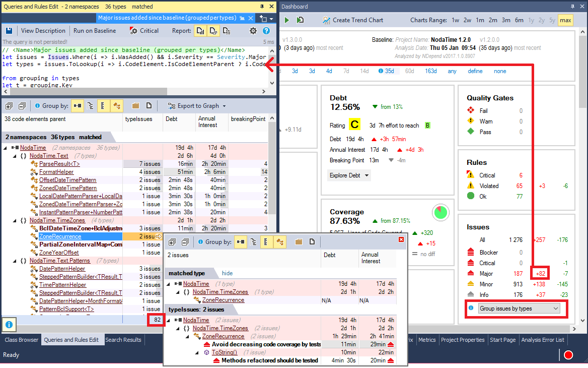Click the page icon in the issues popup toolbar
Screen dimensions: 588x368
tap(312, 242)
